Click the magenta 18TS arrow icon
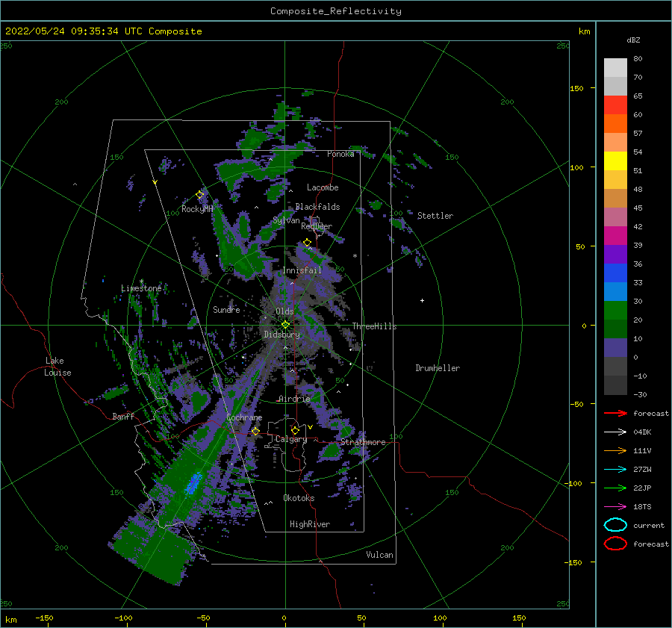Viewport: 672px width, 628px height. (615, 507)
